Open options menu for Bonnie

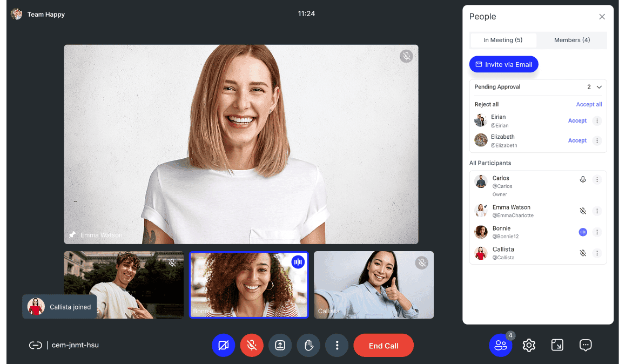pyautogui.click(x=597, y=232)
